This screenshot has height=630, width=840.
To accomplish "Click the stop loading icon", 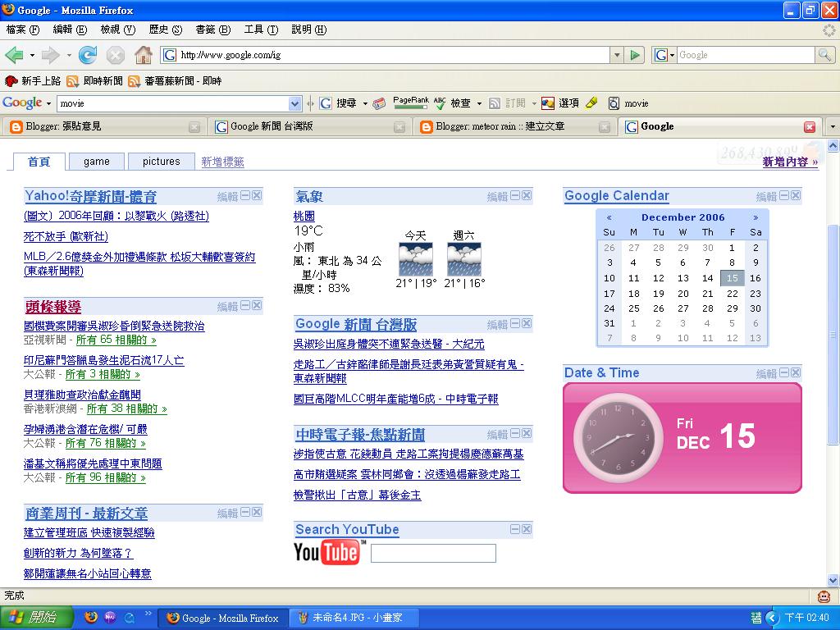I will 115,55.
